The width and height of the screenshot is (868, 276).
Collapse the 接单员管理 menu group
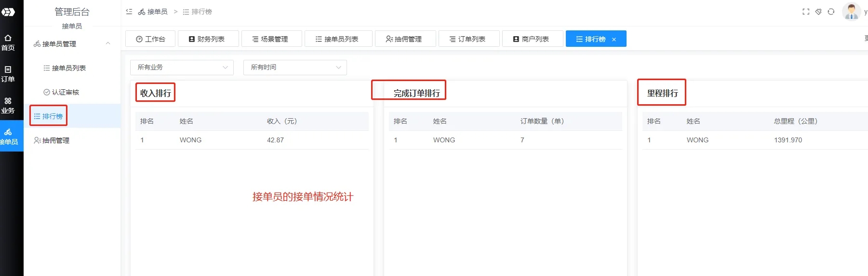[x=108, y=43]
